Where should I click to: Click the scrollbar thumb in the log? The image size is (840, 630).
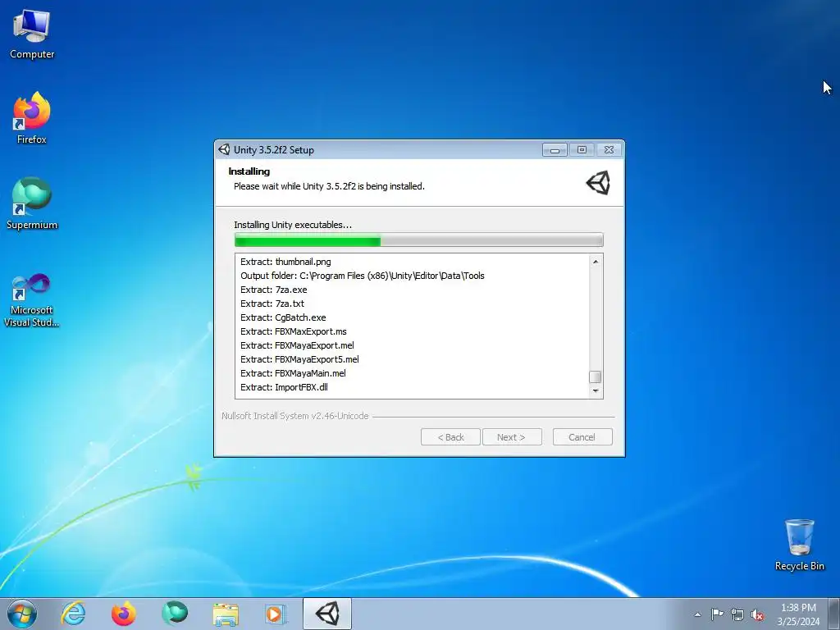coord(596,377)
